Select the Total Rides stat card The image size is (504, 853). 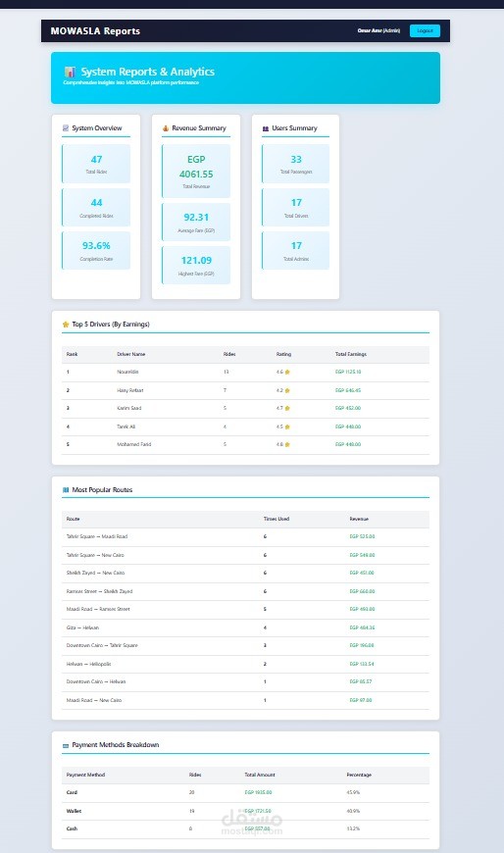tap(96, 164)
